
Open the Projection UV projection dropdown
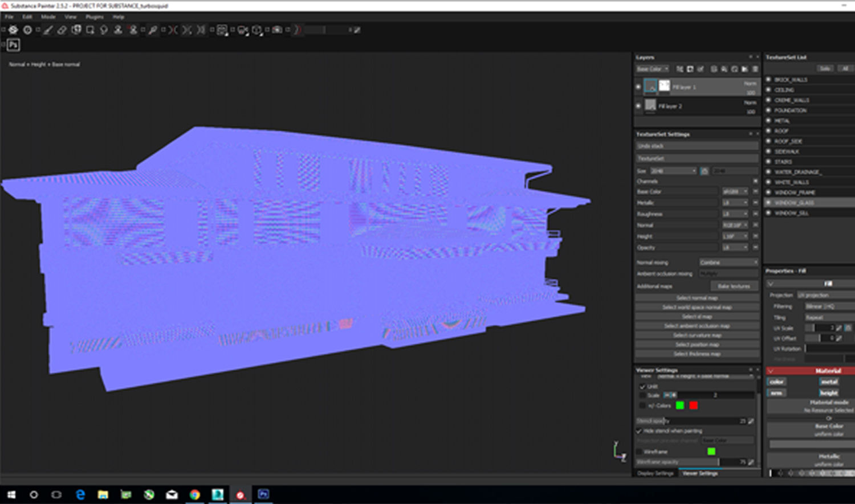coord(825,295)
